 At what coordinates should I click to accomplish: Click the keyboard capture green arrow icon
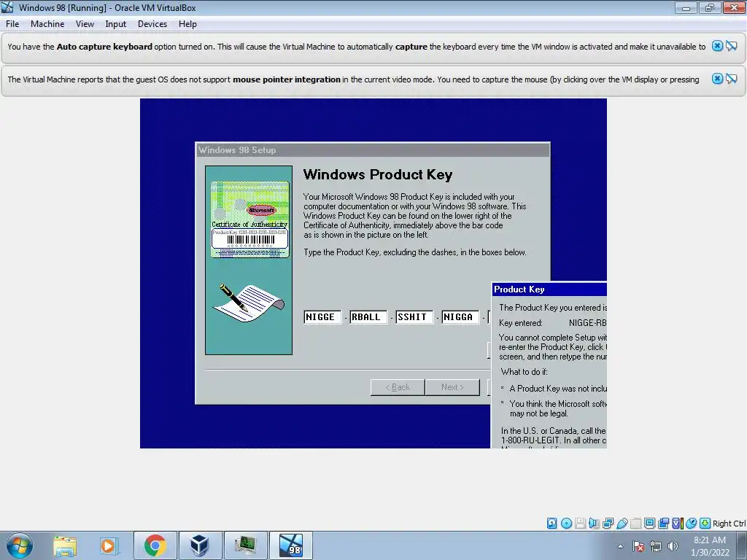click(x=705, y=524)
